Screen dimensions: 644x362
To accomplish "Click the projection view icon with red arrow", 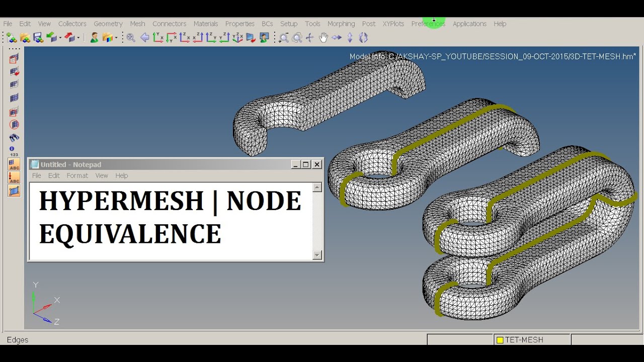I will point(251,38).
